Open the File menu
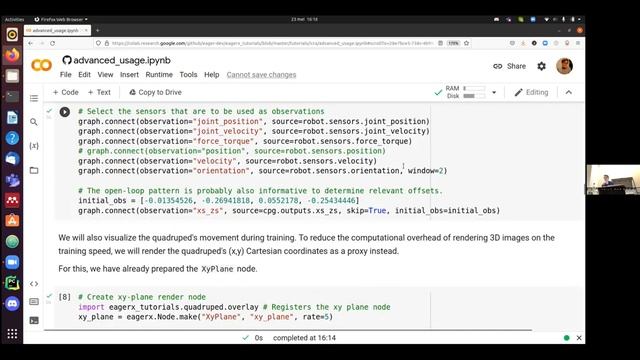The width and height of the screenshot is (640, 360). [65, 75]
